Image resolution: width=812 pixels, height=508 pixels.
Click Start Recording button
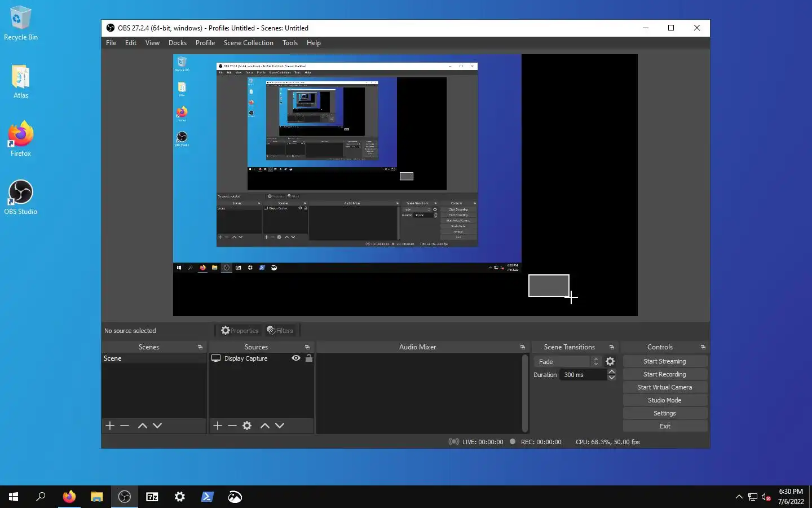(665, 374)
